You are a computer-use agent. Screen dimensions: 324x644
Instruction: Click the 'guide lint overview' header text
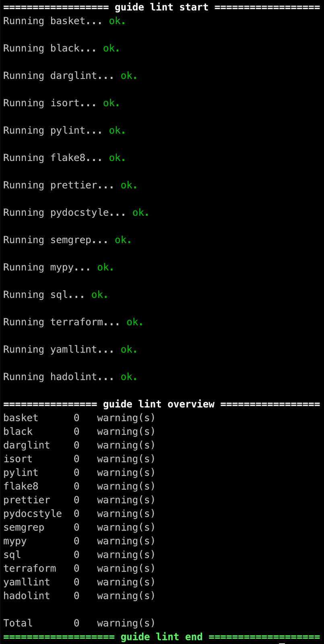tap(159, 404)
